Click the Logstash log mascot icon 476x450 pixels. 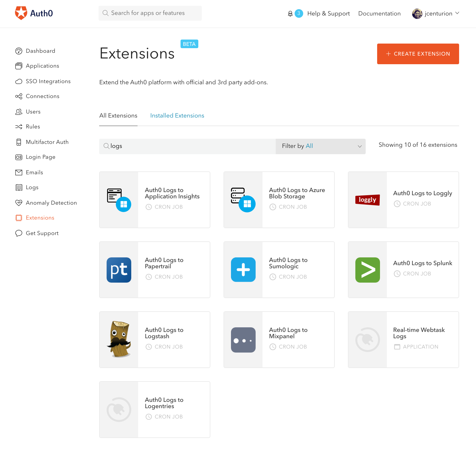[x=119, y=339]
